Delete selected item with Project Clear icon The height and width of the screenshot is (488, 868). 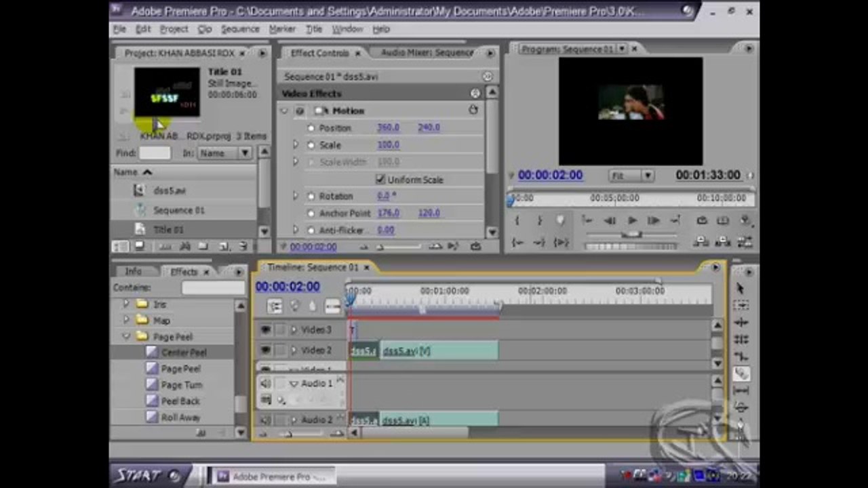tap(243, 247)
